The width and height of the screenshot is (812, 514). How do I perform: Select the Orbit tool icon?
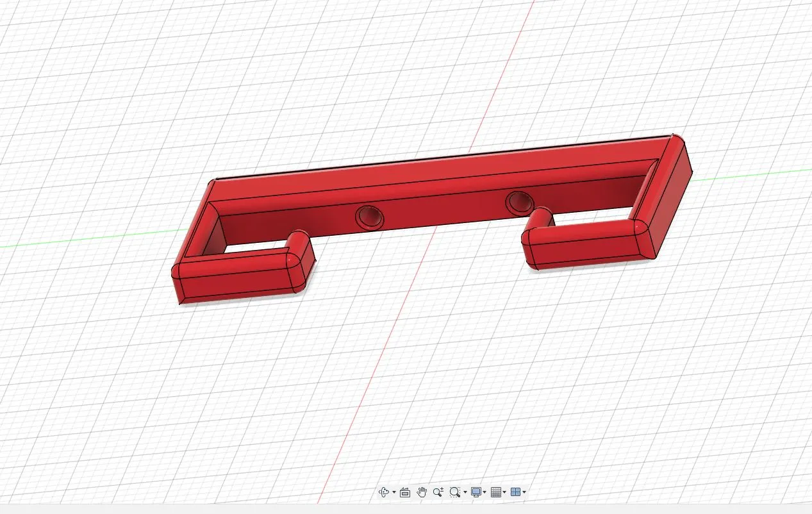[x=385, y=492]
